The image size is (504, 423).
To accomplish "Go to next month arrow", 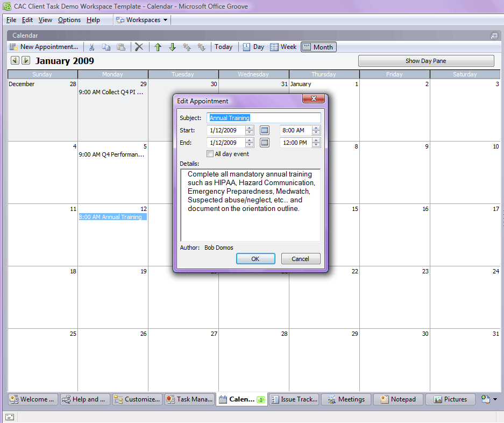I will [26, 60].
